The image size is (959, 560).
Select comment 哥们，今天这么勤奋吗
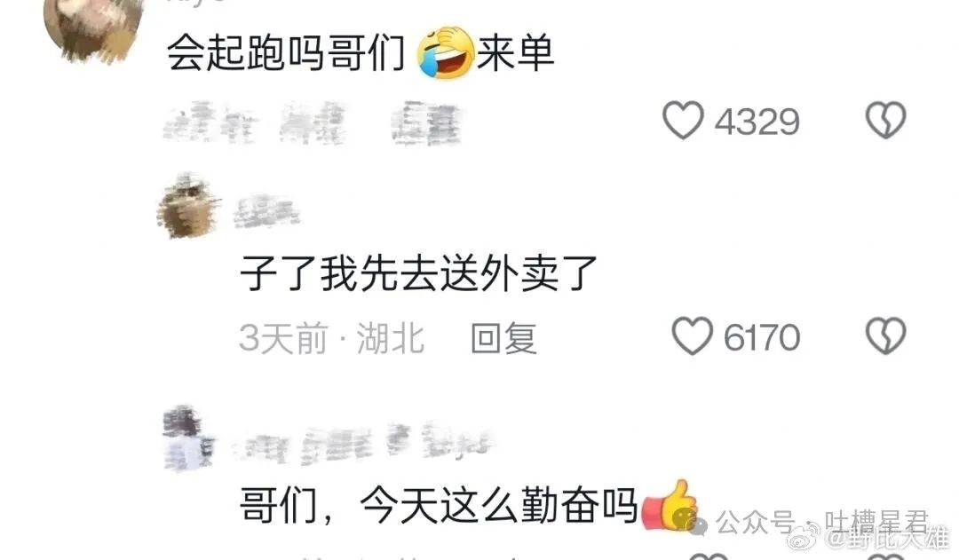439,506
